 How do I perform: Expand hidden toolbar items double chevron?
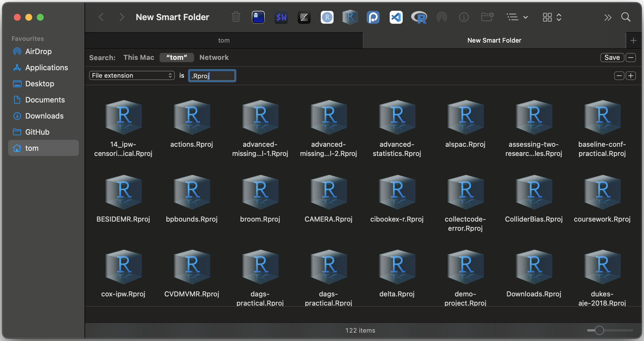click(607, 18)
